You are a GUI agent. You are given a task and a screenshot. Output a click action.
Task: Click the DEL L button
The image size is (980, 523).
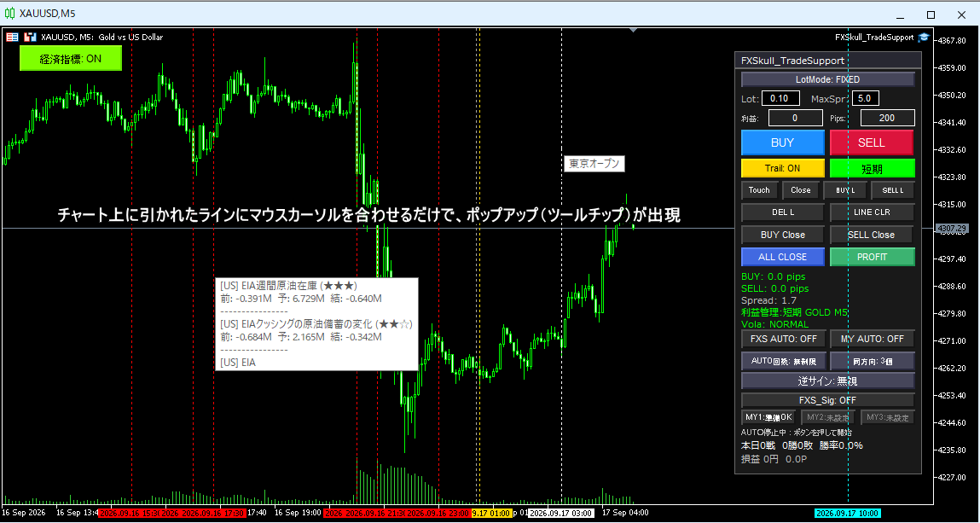coord(783,212)
